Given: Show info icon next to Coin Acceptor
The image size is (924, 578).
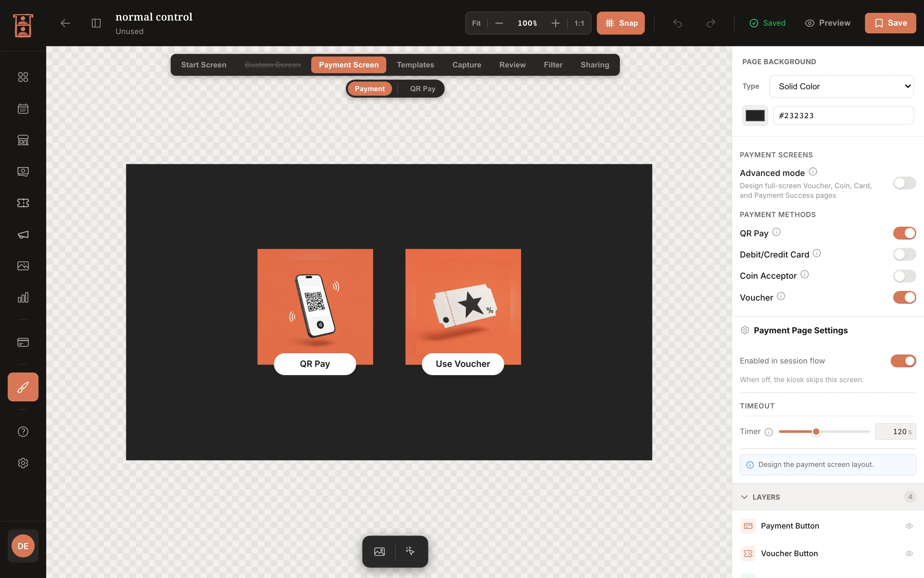Looking at the screenshot, I should click(805, 275).
